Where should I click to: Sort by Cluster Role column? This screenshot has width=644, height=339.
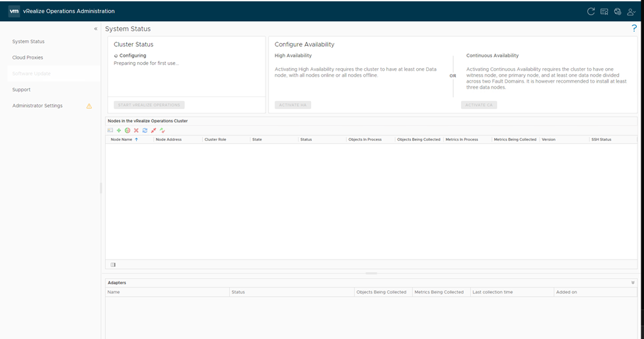click(x=215, y=139)
